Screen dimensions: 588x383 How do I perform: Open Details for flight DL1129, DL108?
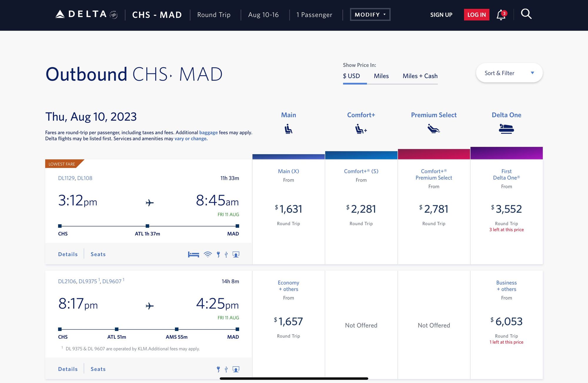tap(68, 254)
